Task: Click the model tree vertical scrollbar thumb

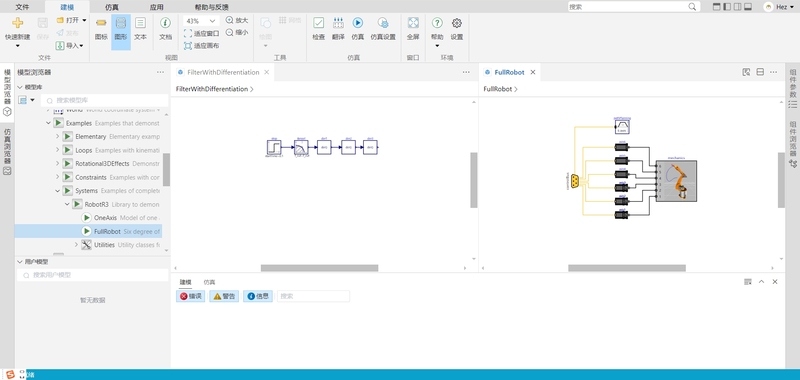Action: (x=166, y=169)
